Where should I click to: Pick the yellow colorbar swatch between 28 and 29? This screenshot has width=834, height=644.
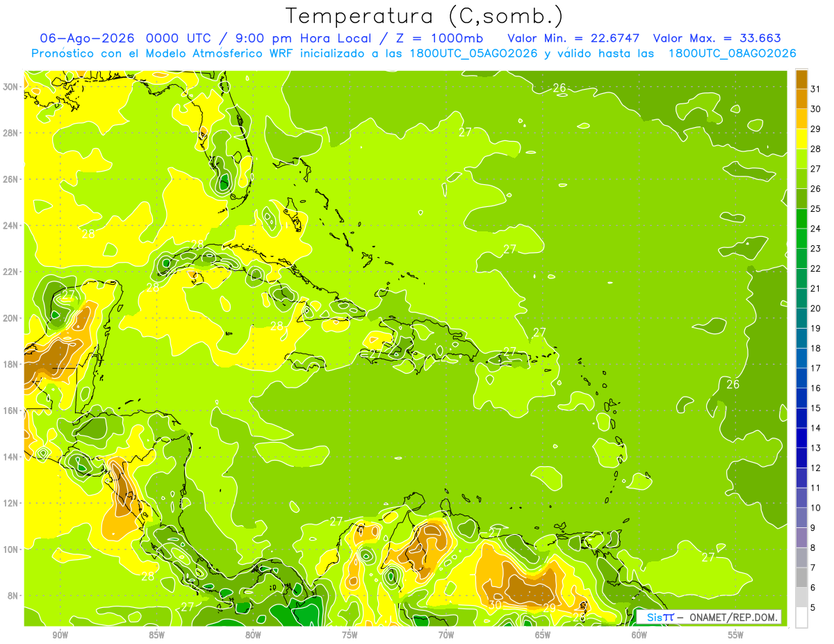801,138
